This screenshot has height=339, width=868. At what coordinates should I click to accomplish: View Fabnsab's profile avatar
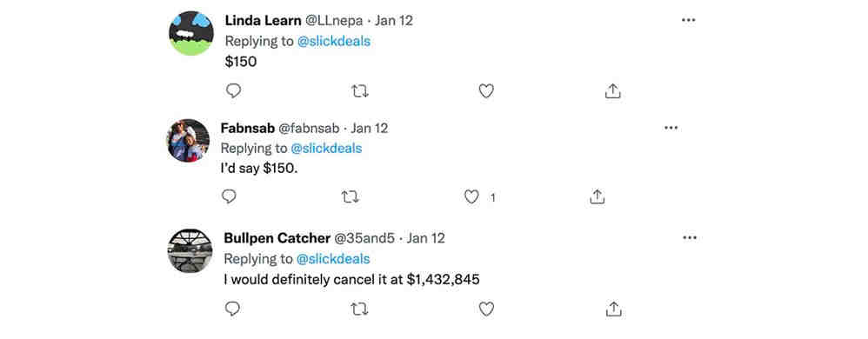(188, 141)
